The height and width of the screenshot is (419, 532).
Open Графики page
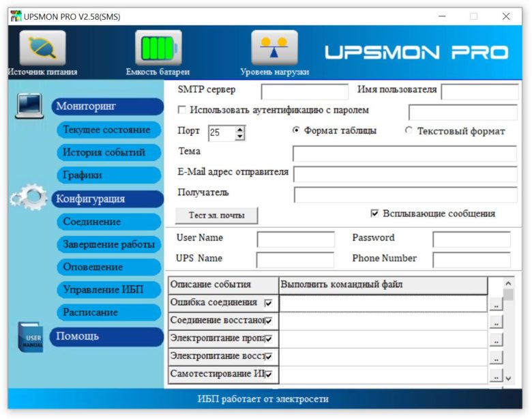(108, 175)
